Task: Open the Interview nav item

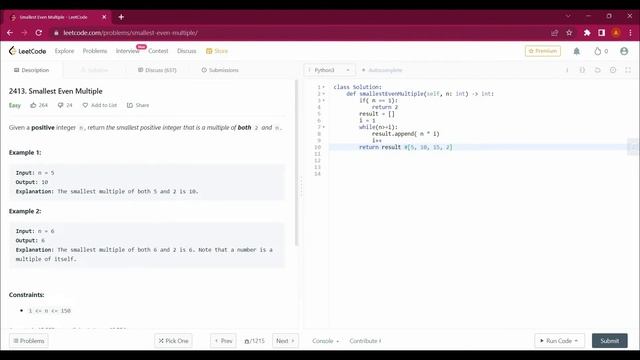Action: tap(127, 51)
